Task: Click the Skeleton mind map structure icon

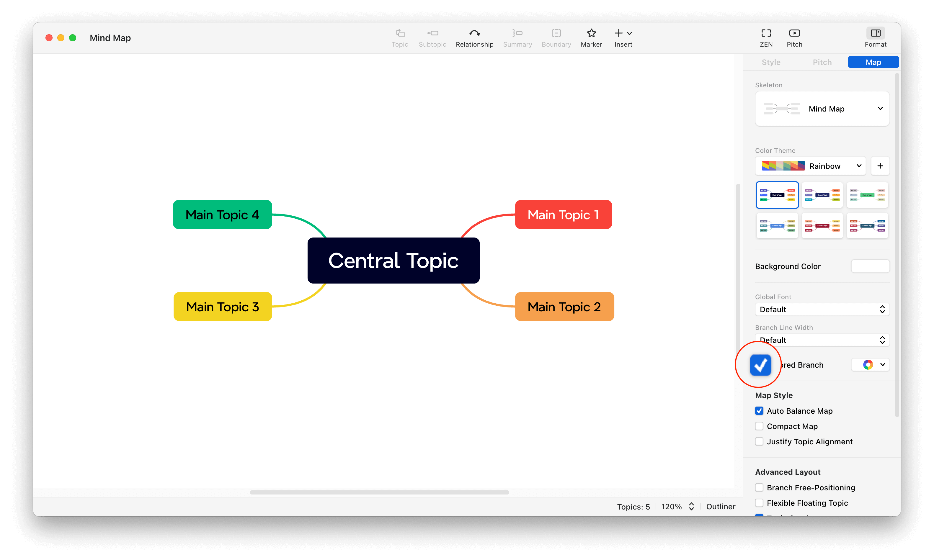Action: click(x=781, y=109)
